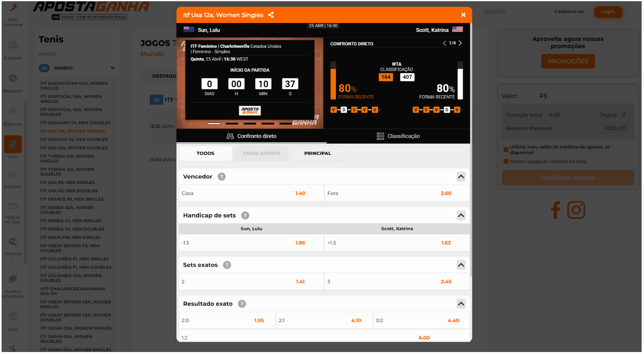The height and width of the screenshot is (354, 644).
Task: Open ITF USA 12A Women Singles
Action: click(x=72, y=131)
